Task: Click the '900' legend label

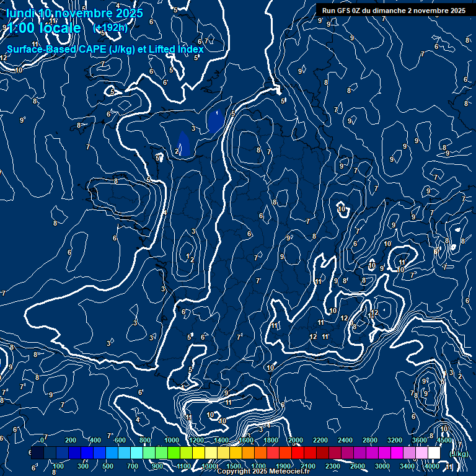Action: 157,466
